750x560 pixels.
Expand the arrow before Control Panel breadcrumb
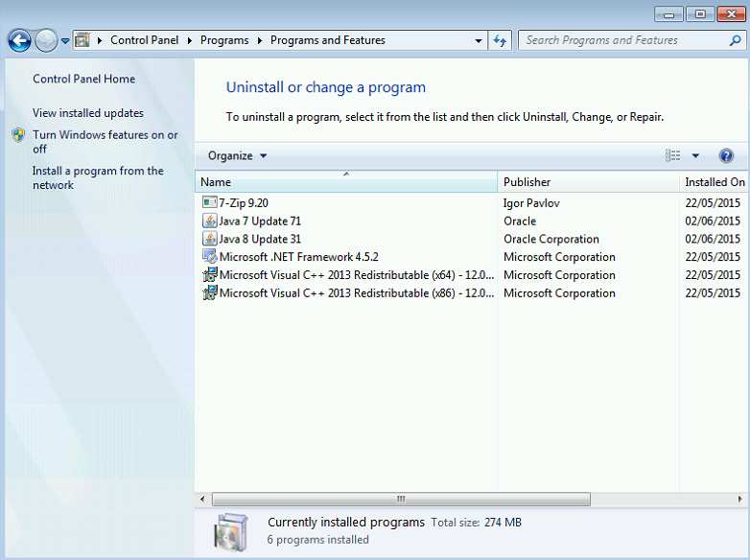point(100,40)
